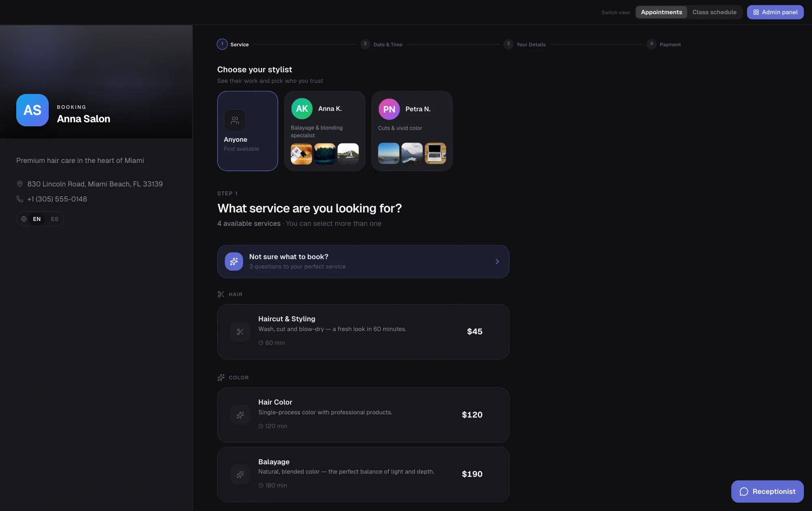This screenshot has width=812, height=511.
Task: Select the Balayage service for $190
Action: 363,474
